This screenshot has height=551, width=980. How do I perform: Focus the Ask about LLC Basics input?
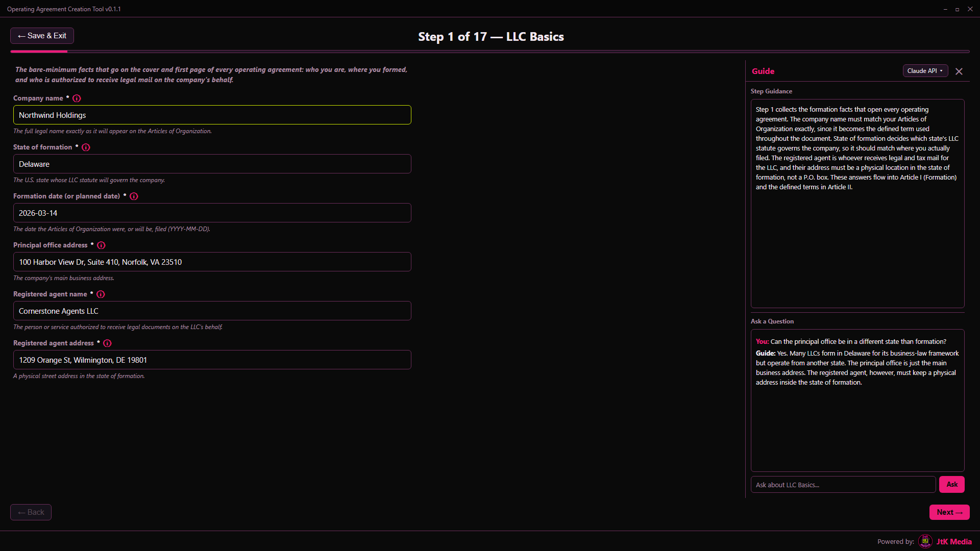click(x=843, y=485)
